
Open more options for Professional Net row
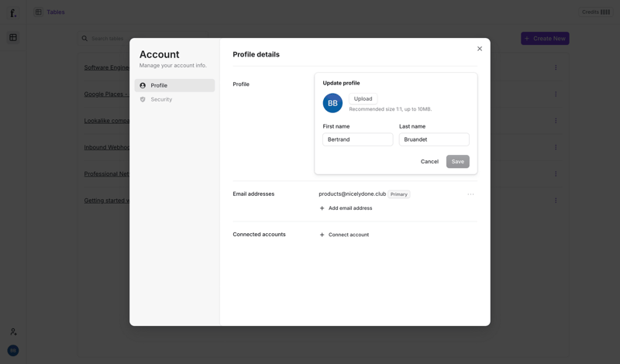click(556, 174)
